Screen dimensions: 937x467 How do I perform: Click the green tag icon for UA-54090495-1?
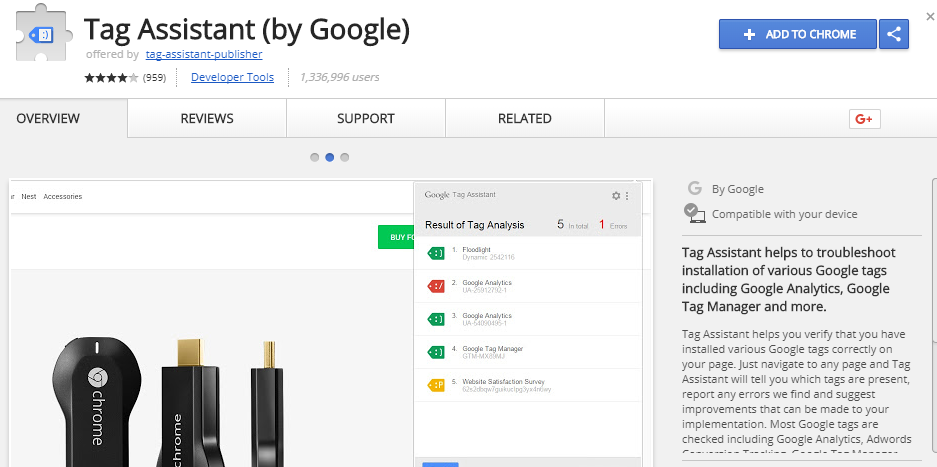pos(436,319)
